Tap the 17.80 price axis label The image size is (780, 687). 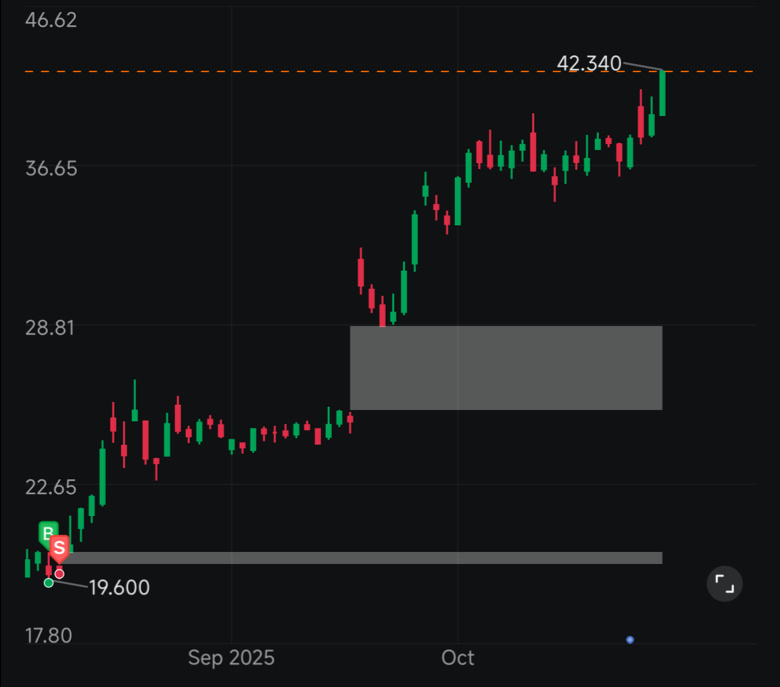click(49, 635)
